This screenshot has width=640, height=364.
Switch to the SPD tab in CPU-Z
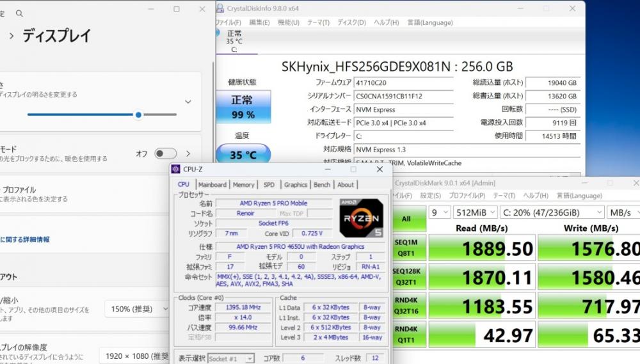click(x=269, y=184)
